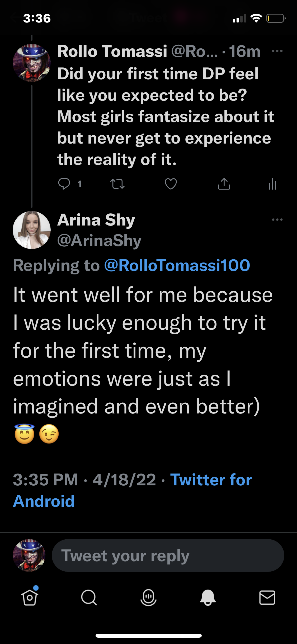Open Rollo Tomassi's avatar in thread
Screen dimensions: 297x644
[32, 63]
